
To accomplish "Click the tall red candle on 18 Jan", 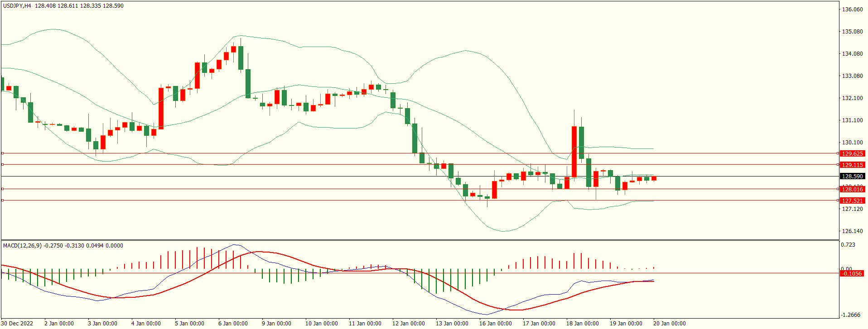I will pyautogui.click(x=574, y=152).
